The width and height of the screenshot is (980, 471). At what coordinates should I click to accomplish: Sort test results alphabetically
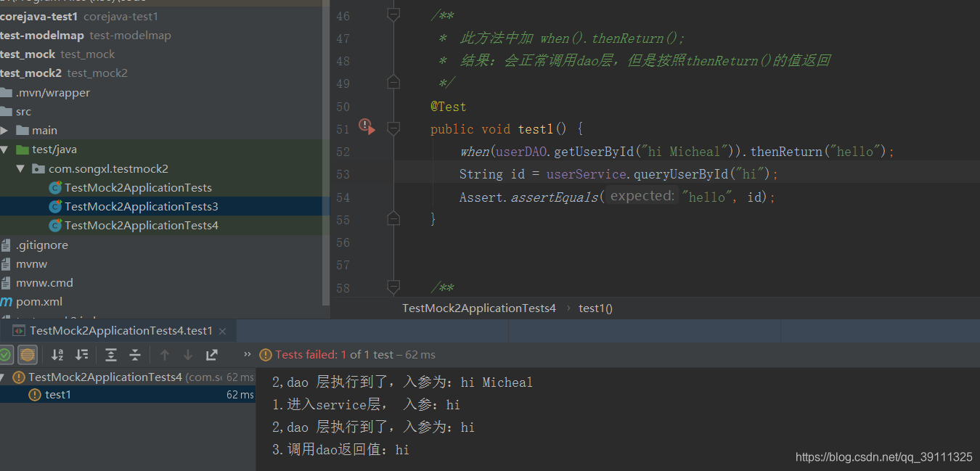[x=57, y=355]
